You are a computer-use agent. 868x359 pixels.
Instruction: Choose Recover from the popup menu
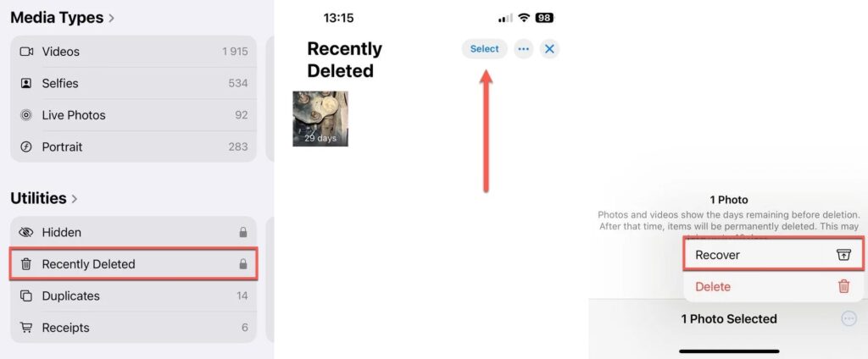(773, 255)
